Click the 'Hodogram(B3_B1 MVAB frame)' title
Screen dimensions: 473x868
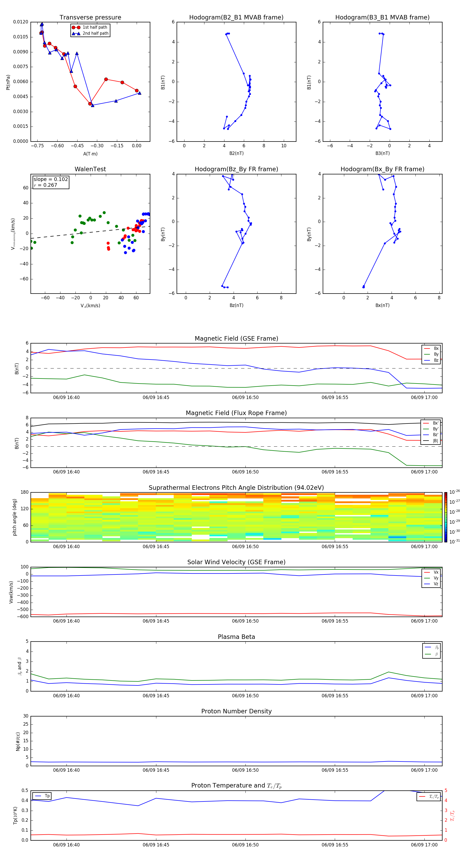[382, 18]
